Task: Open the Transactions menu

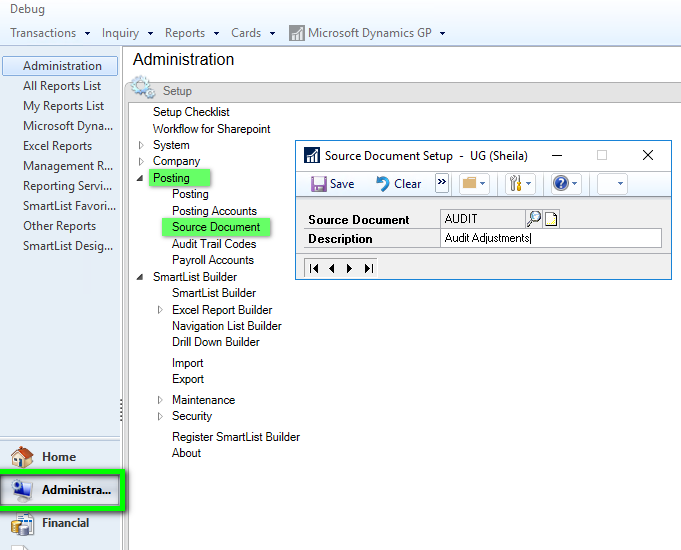Action: tap(50, 33)
